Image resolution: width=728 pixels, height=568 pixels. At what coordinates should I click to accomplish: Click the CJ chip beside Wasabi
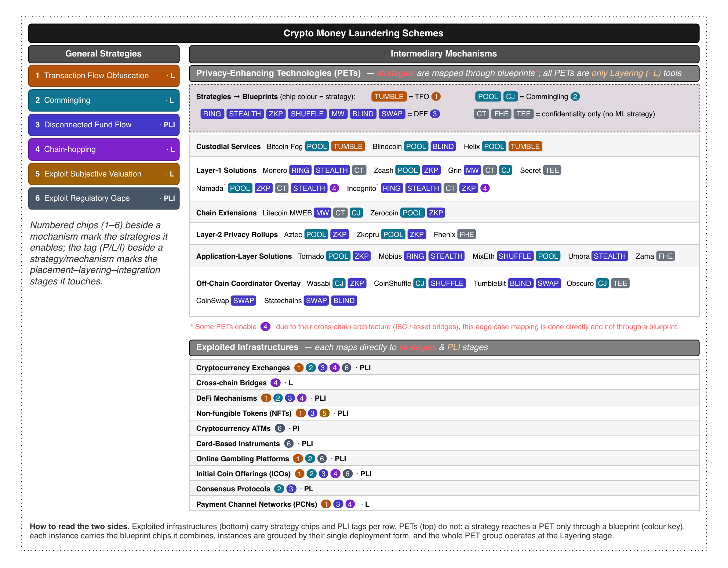339,283
